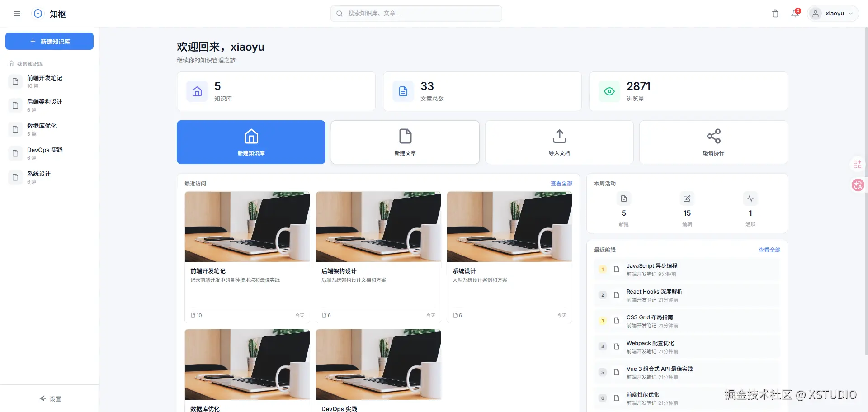Open JavaScript 异步编程 recent article
The width and height of the screenshot is (868, 412).
coord(651,266)
